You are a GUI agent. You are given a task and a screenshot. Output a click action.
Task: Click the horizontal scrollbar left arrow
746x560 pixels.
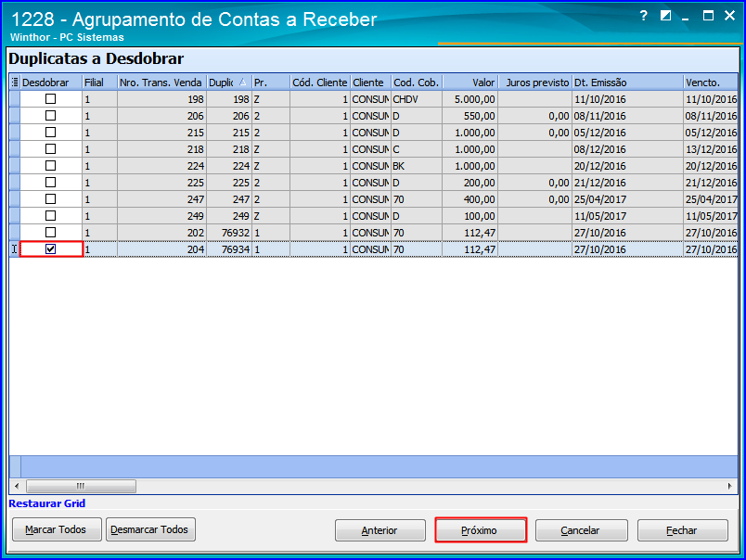17,486
